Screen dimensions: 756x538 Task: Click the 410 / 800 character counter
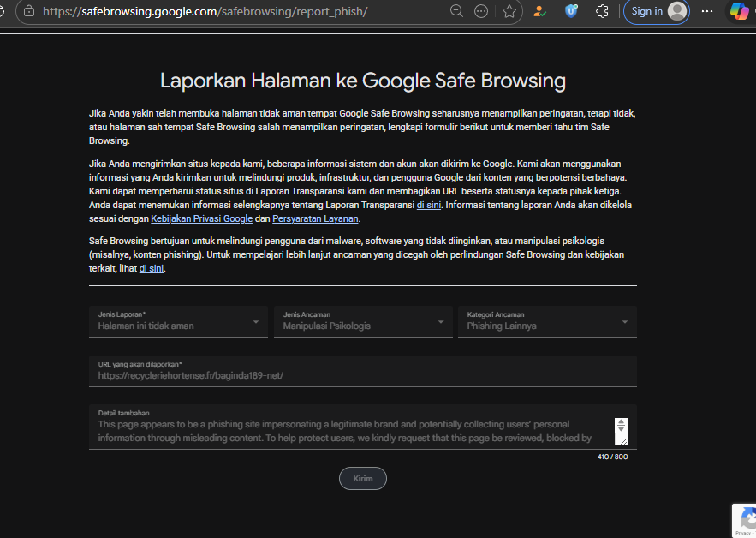(x=612, y=457)
